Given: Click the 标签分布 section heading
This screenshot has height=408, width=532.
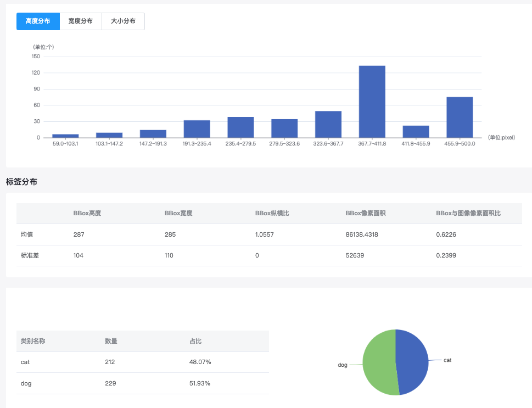Looking at the screenshot, I should [x=21, y=182].
